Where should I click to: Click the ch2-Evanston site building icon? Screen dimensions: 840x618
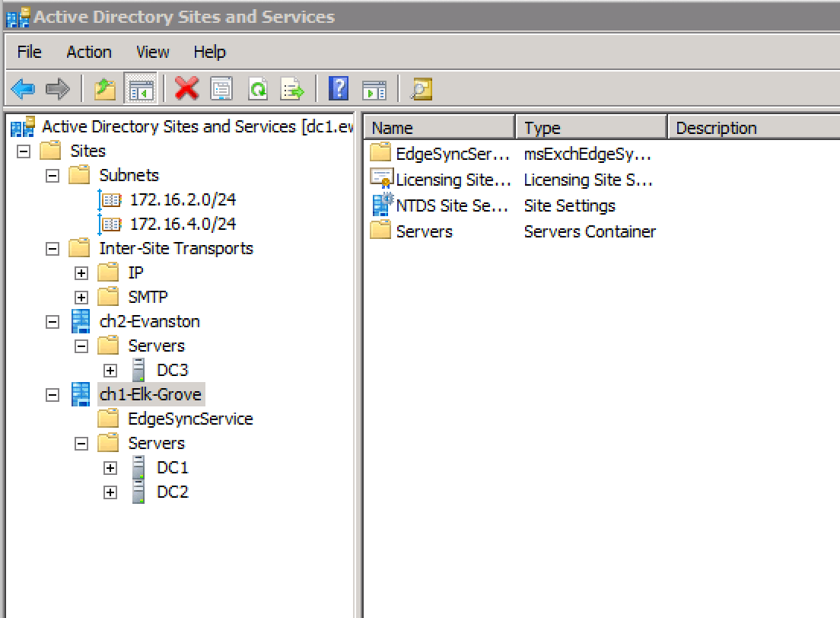pyautogui.click(x=81, y=321)
